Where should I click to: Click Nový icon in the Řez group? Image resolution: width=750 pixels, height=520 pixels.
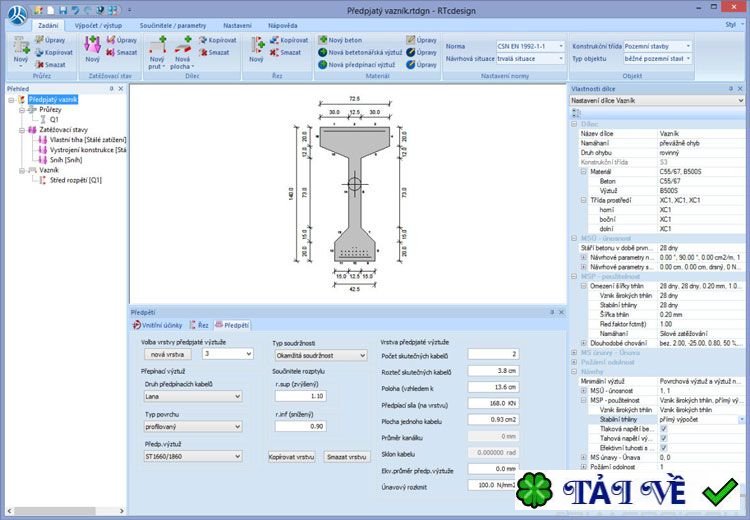(256, 46)
